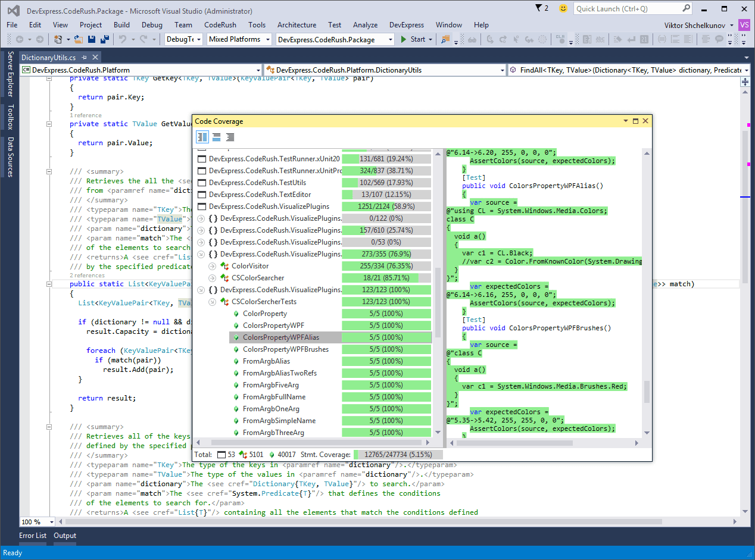Screen dimensions: 755x560
Task: Select third coverage view layout icon
Action: [230, 137]
